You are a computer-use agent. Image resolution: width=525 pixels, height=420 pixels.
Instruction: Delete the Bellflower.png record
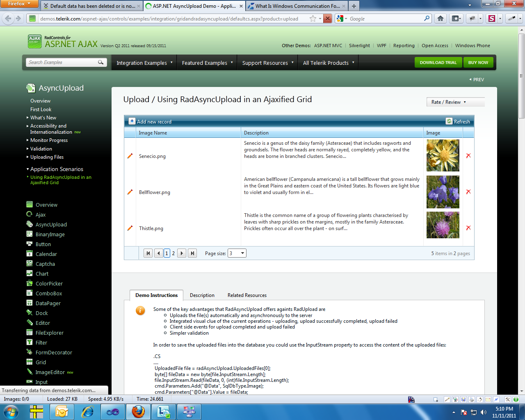tap(468, 192)
